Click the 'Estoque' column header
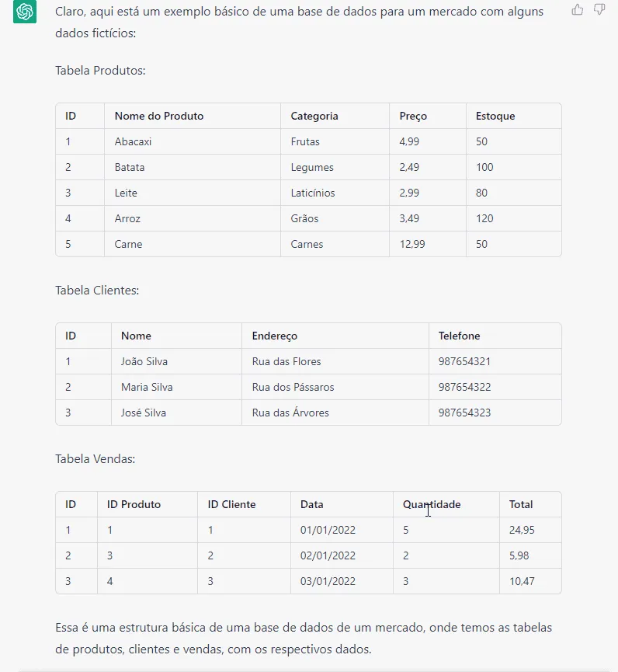The image size is (618, 672). click(x=495, y=116)
